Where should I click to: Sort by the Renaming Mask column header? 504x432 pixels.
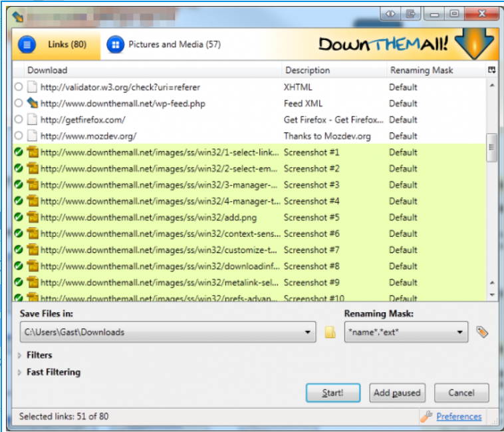pyautogui.click(x=436, y=70)
